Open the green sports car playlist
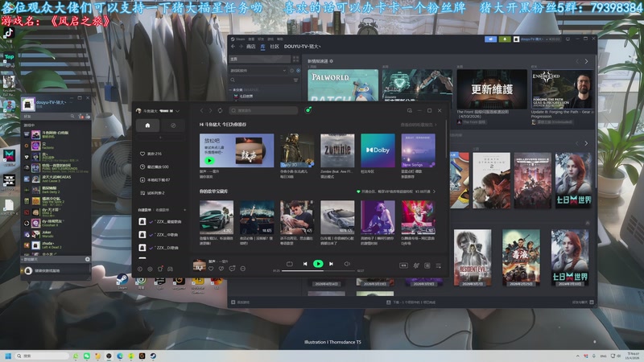Image resolution: width=644 pixels, height=362 pixels. [x=217, y=217]
